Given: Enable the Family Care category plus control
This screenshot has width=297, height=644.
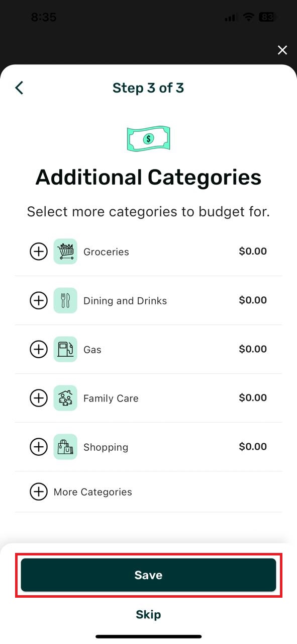Looking at the screenshot, I should click(x=39, y=398).
